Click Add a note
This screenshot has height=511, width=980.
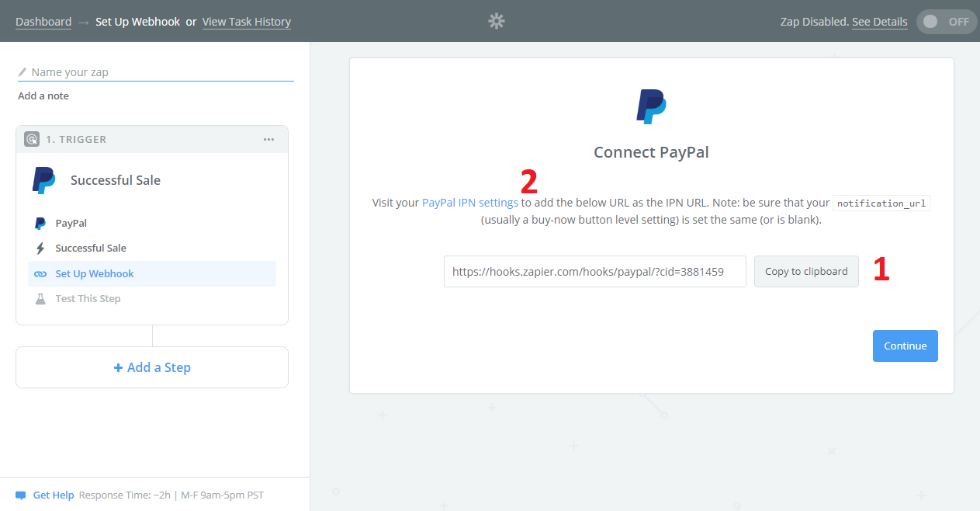[43, 96]
